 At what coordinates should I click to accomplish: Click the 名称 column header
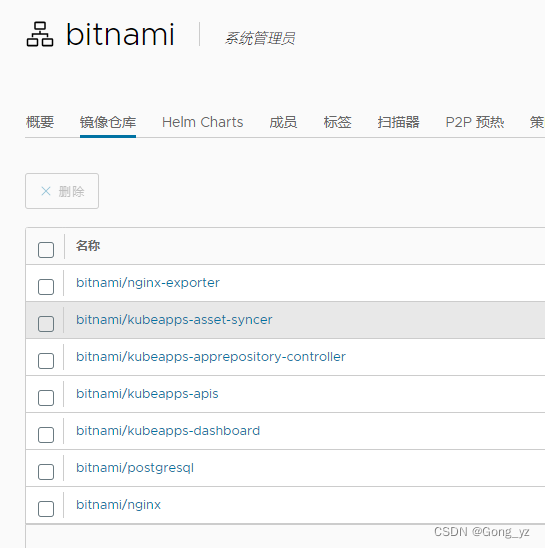pos(88,246)
